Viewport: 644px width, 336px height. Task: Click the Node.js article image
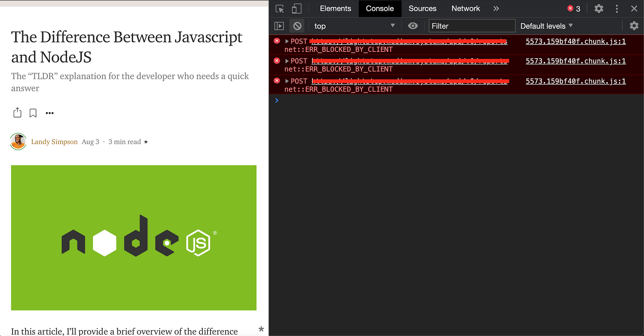click(x=134, y=238)
